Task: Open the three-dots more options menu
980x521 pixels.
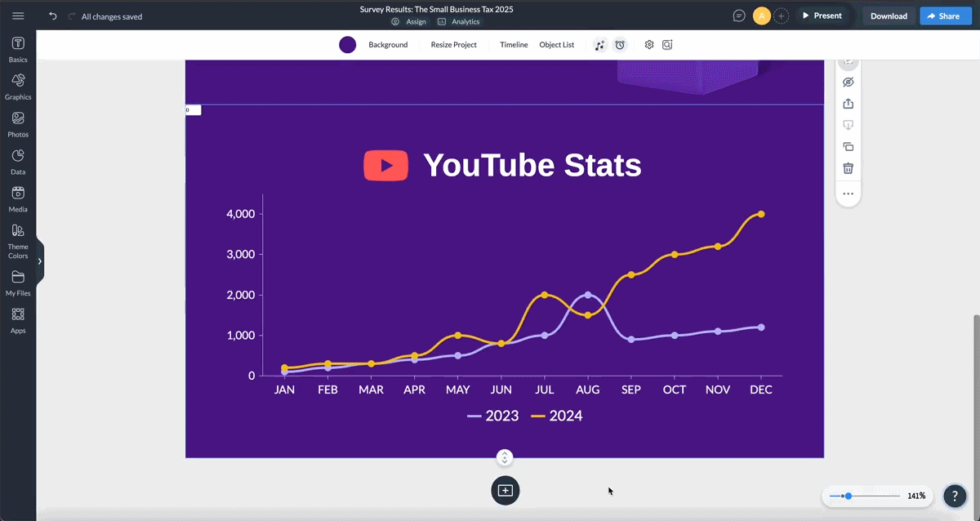Action: coord(848,194)
